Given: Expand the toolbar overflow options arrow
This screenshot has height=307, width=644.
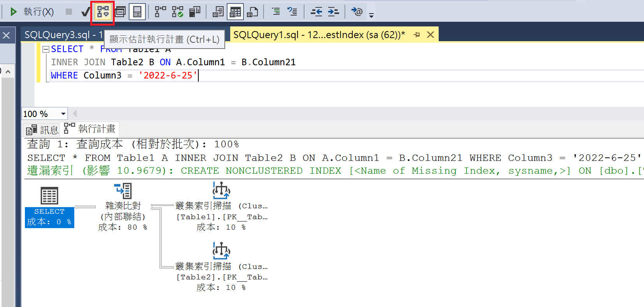Looking at the screenshot, I should (371, 15).
